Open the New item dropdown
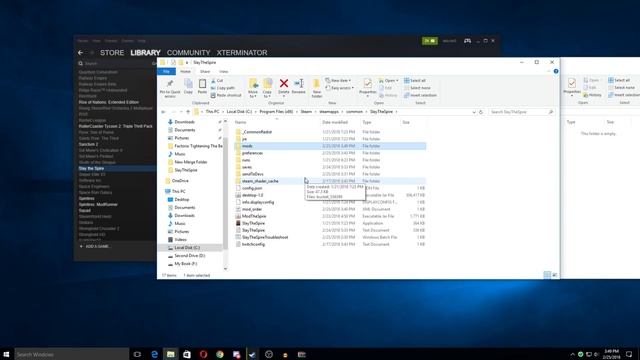Viewport: 640px width, 360px height. pos(338,80)
